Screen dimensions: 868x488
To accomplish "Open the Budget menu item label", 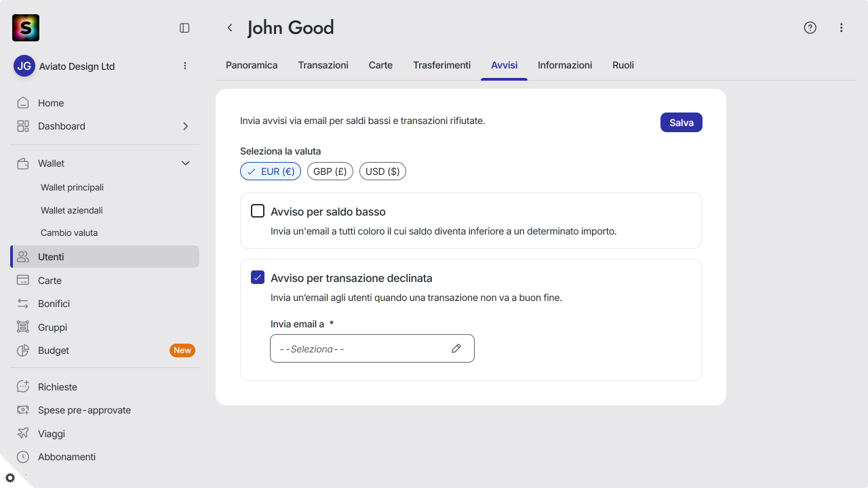I will (54, 350).
